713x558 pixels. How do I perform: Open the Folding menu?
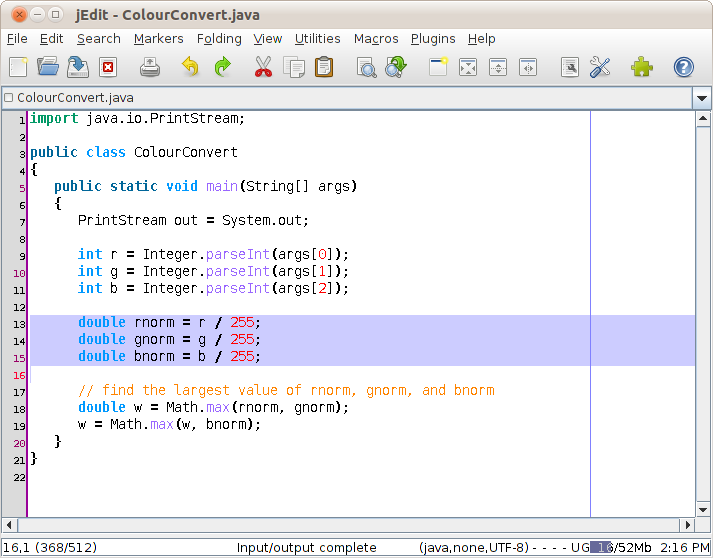pyautogui.click(x=219, y=39)
